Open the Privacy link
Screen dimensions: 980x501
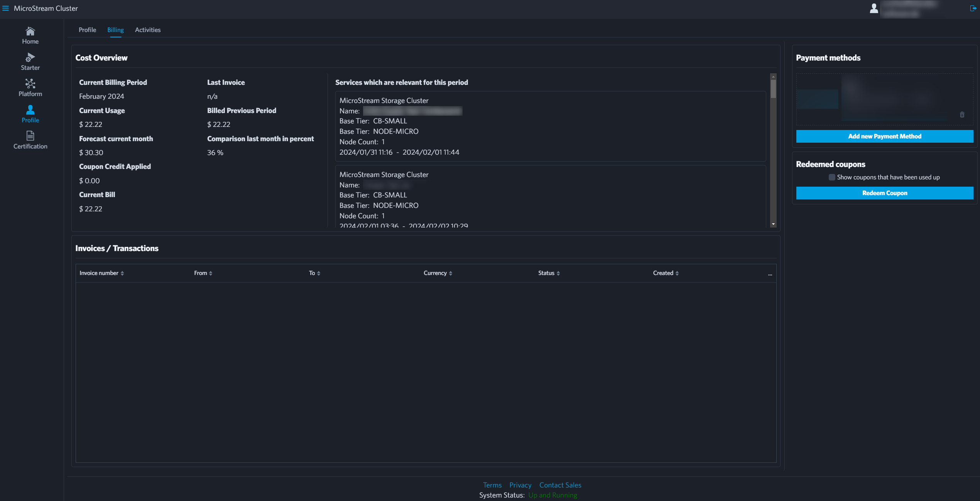point(520,485)
